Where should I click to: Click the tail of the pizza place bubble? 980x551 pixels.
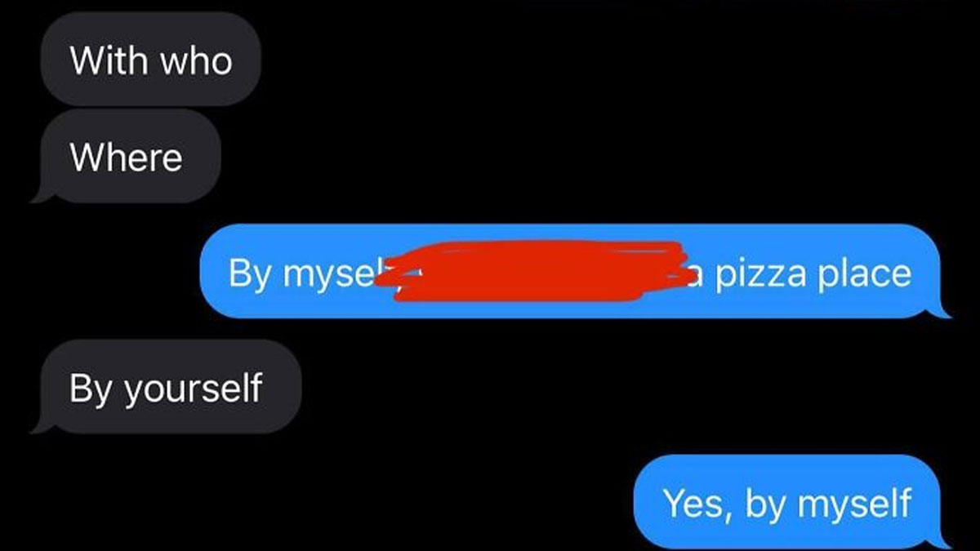point(942,310)
